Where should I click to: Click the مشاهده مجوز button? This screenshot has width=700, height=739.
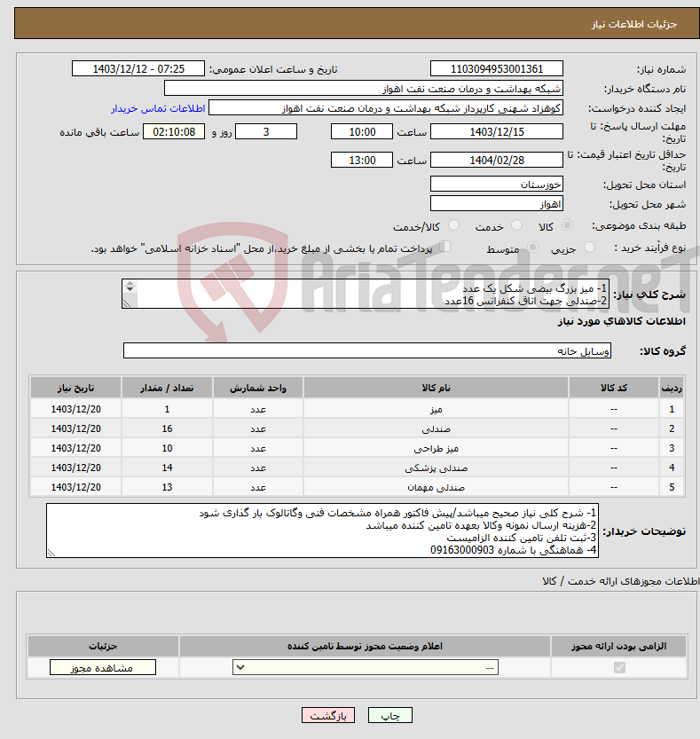coord(103,667)
